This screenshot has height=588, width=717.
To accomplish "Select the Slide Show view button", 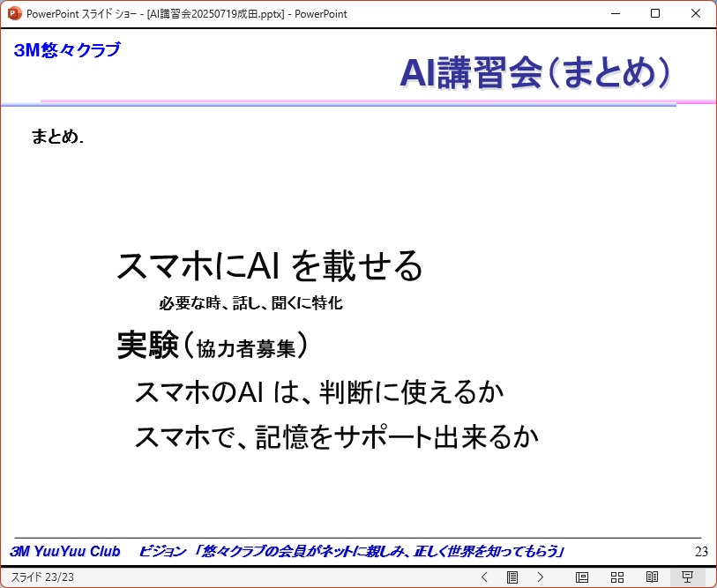I will click(688, 577).
